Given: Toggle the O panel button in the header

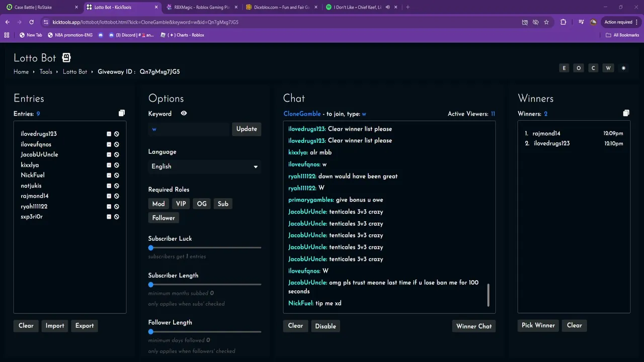Looking at the screenshot, I should tap(579, 68).
